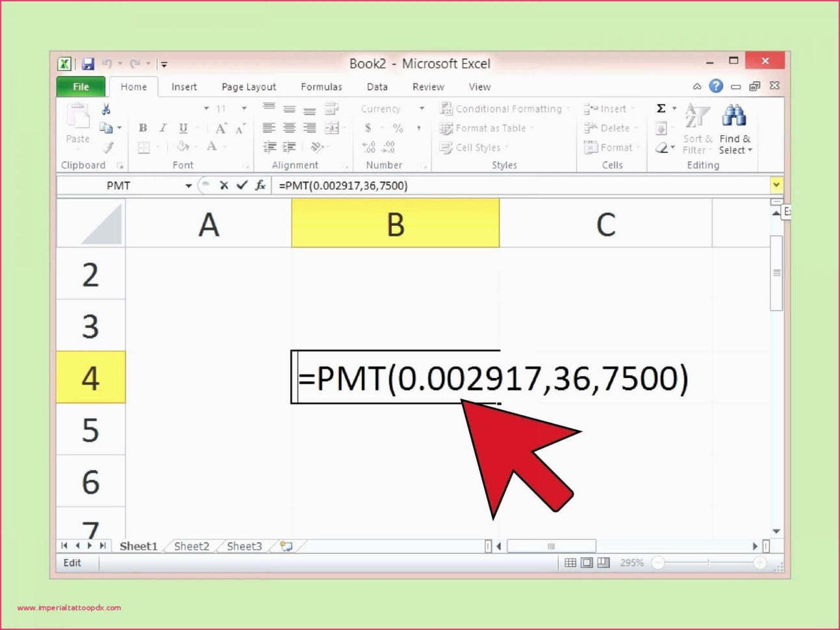The image size is (840, 630).
Task: Click the Clear eraser icon in Editing
Action: [x=661, y=148]
